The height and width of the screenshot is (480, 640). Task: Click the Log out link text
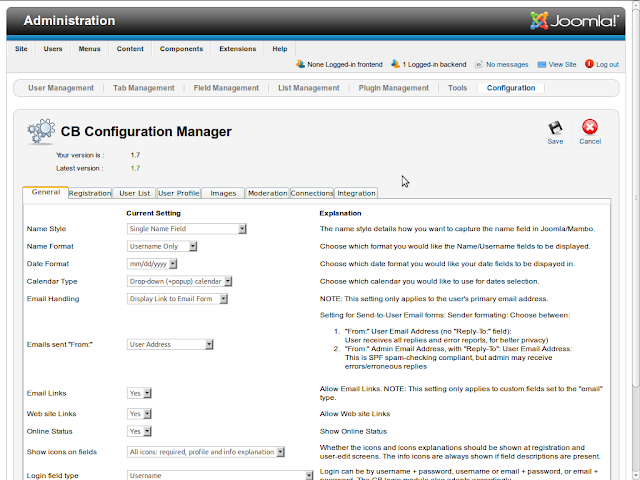point(607,64)
